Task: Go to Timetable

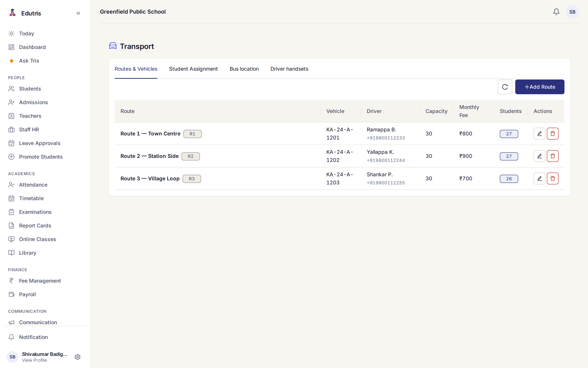Action: 45,198
